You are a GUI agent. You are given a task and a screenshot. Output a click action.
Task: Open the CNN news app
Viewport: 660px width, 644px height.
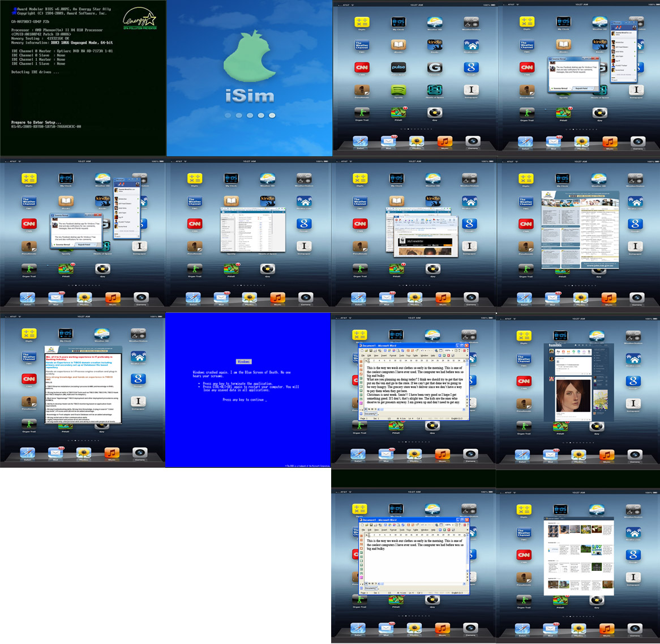pos(362,67)
